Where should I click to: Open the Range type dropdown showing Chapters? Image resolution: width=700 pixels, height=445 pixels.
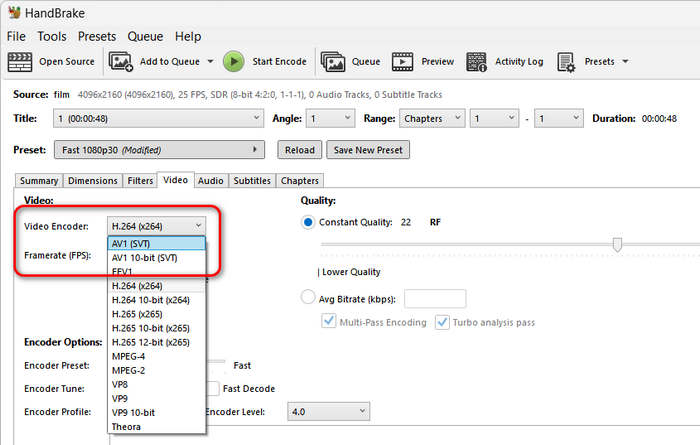432,118
